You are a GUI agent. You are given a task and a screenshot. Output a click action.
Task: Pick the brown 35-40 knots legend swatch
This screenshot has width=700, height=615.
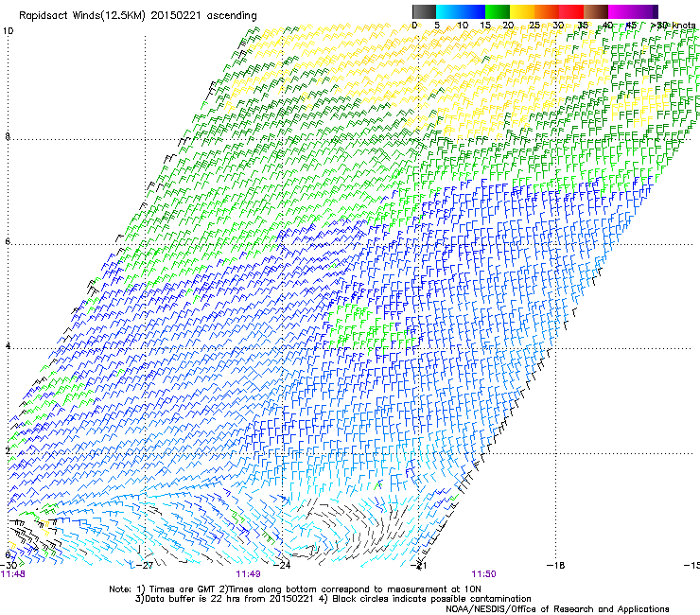(x=596, y=11)
